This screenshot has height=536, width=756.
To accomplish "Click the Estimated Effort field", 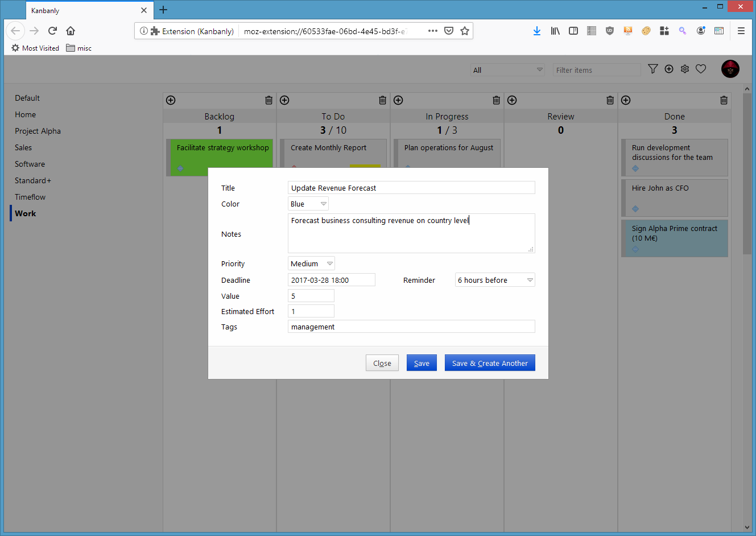I will pos(311,311).
